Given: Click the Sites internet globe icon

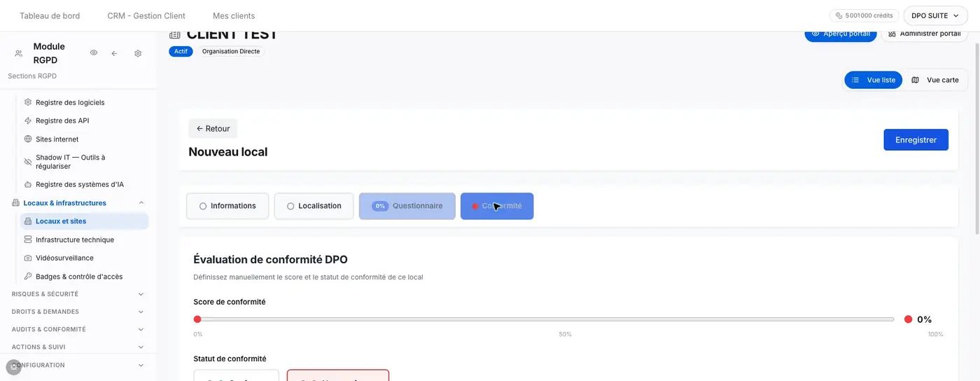Looking at the screenshot, I should click(28, 139).
